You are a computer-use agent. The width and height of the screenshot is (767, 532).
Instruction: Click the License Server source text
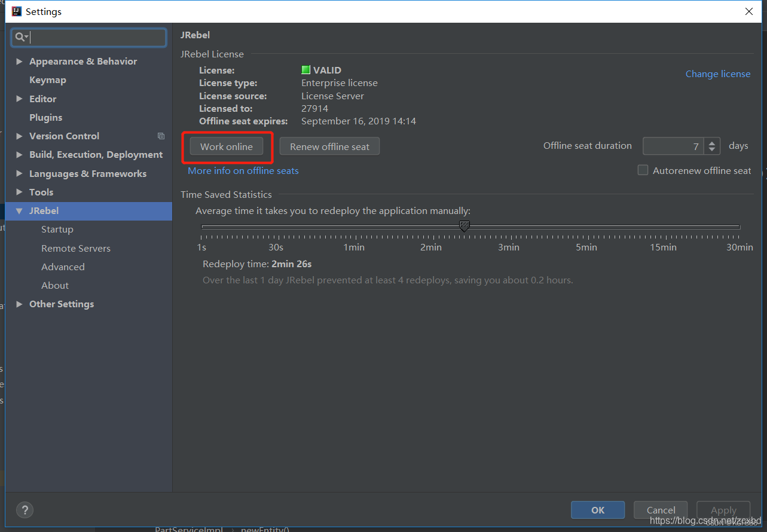tap(332, 96)
